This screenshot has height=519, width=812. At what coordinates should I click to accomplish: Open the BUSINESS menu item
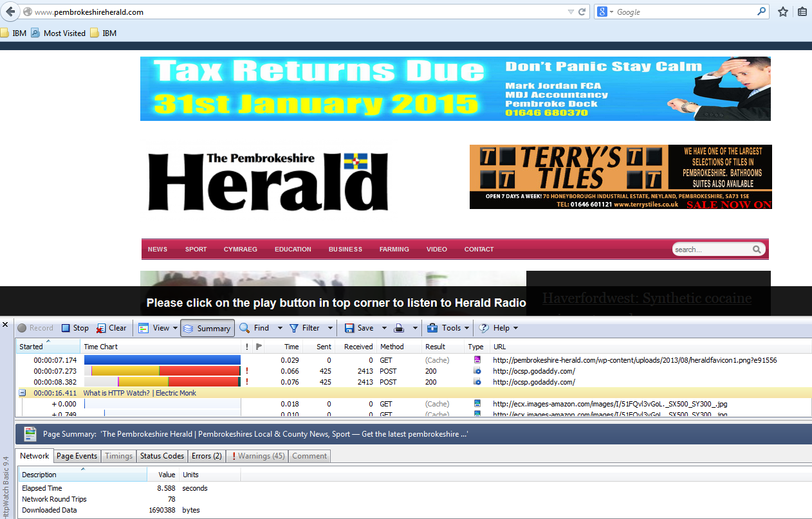(x=346, y=250)
